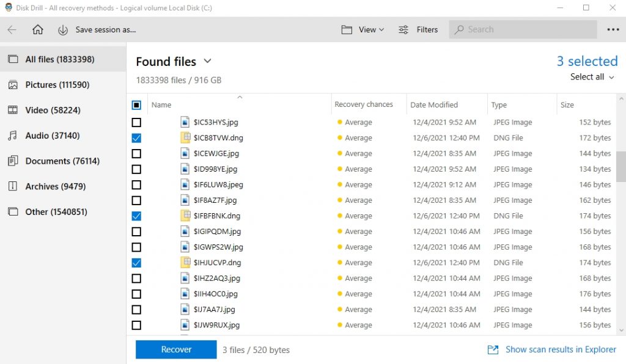Click the Save session as icon
Viewport: 626px width, 364px height.
point(63,29)
